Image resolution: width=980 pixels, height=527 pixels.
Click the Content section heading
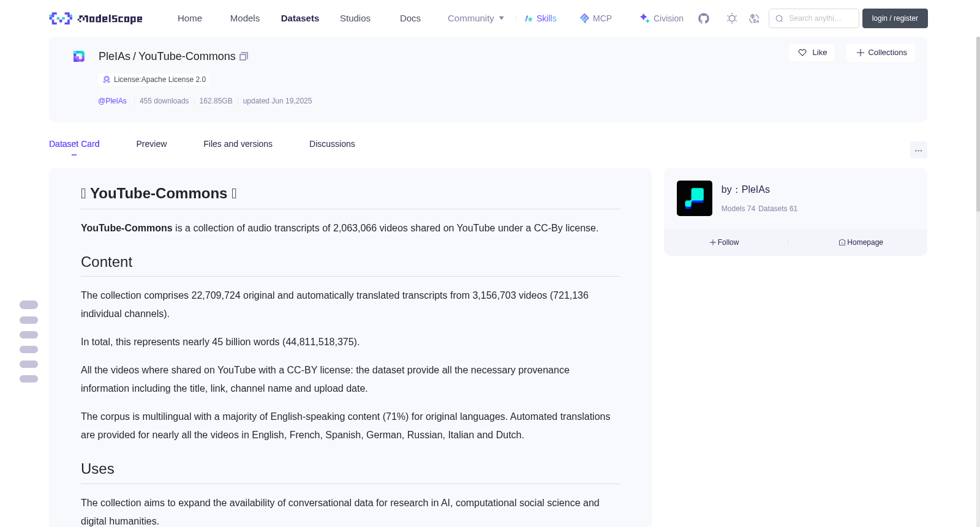pos(107,262)
